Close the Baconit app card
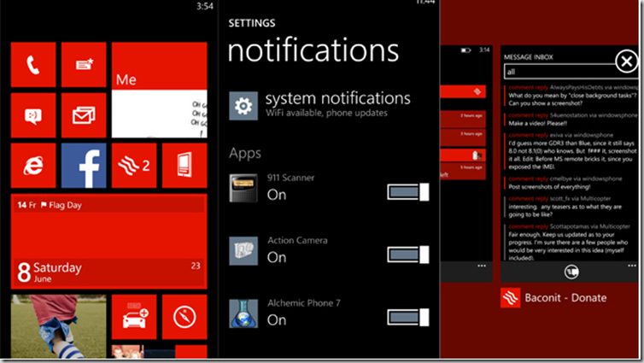The image size is (644, 363). pyautogui.click(x=627, y=61)
